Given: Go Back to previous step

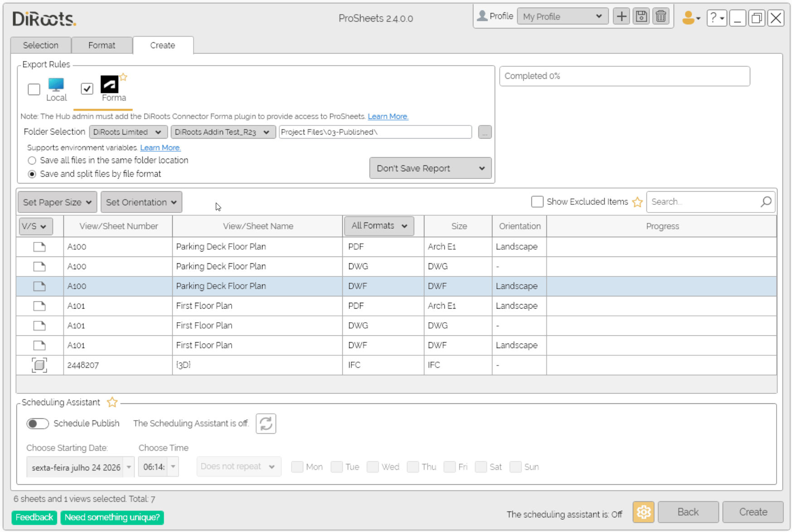Looking at the screenshot, I should 688,512.
